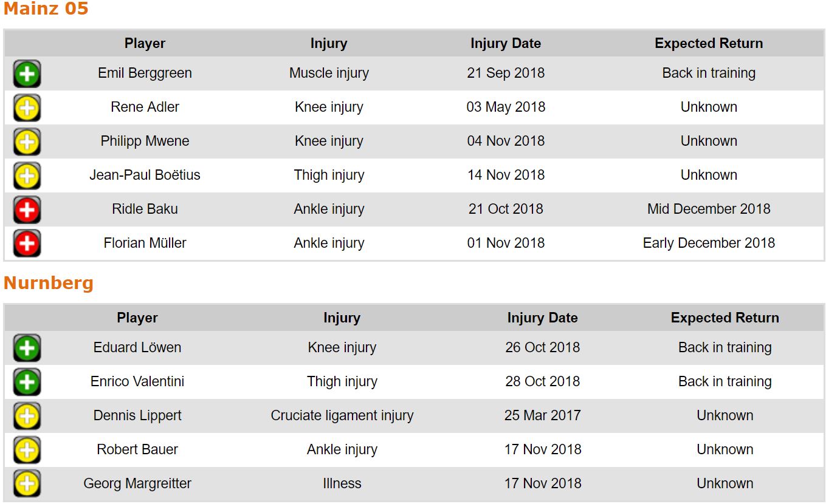Screen dimensions: 826x504
Task: Click the Cruciate ligament injury cell
Action: pos(342,415)
